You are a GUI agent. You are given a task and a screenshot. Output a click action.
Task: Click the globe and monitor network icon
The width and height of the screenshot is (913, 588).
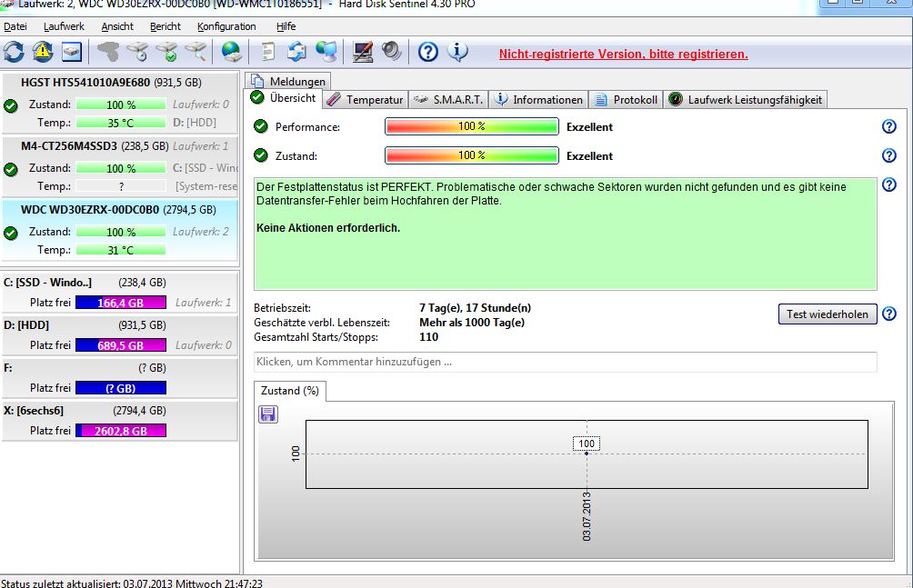point(326,52)
